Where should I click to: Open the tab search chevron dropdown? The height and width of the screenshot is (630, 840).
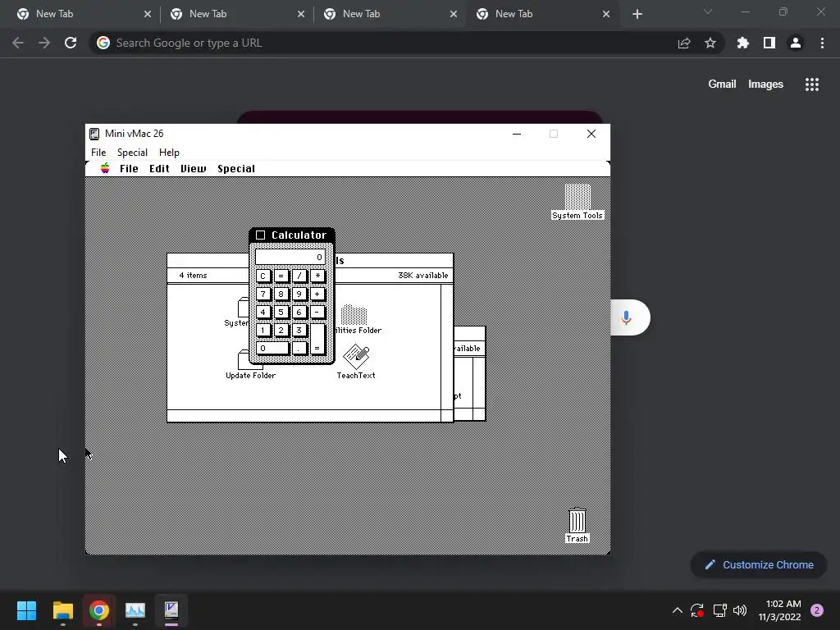(708, 11)
